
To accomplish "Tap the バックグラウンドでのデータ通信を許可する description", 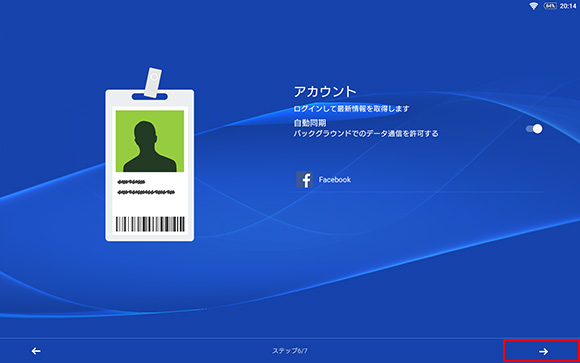I will 366,133.
